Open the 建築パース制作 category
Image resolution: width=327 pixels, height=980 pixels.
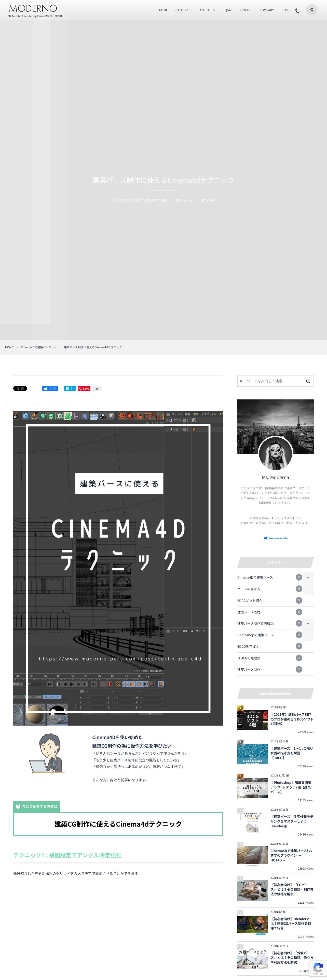click(249, 670)
